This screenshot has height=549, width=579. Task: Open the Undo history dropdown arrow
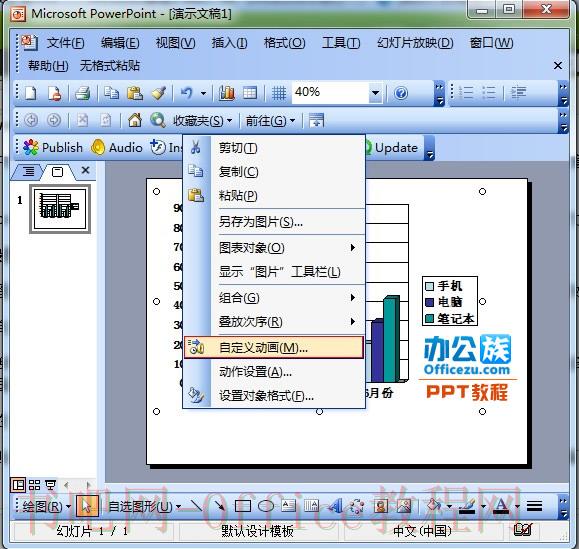click(x=203, y=93)
